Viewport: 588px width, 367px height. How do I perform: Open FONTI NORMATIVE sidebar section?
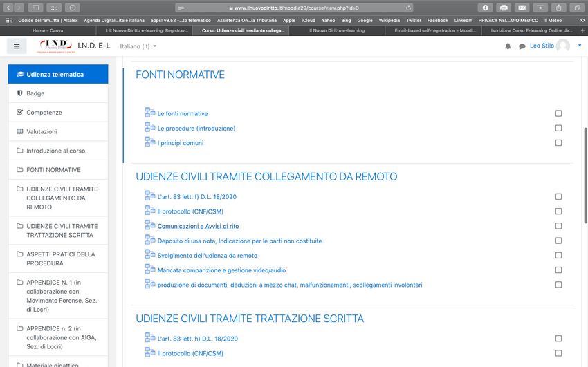point(58,169)
